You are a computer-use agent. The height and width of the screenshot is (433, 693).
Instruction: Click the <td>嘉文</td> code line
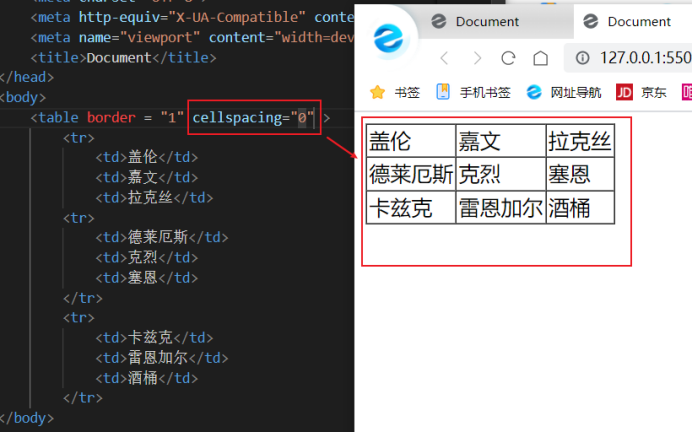pos(147,177)
